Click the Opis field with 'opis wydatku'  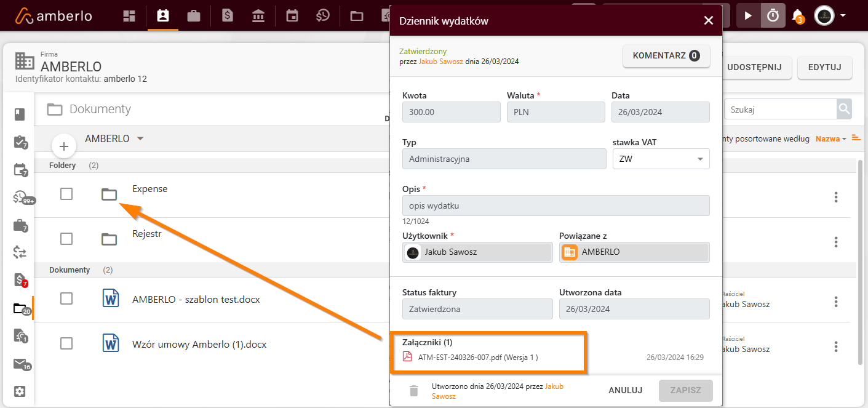(x=556, y=206)
